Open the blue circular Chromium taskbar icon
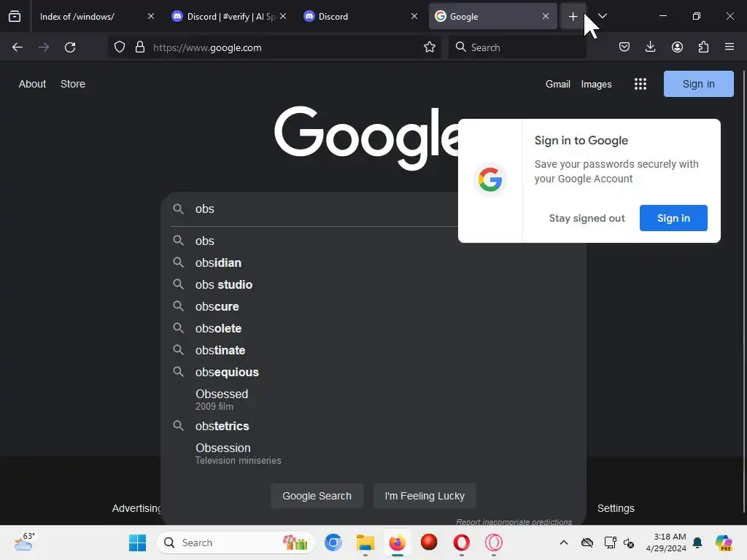This screenshot has height=560, width=747. click(x=333, y=542)
